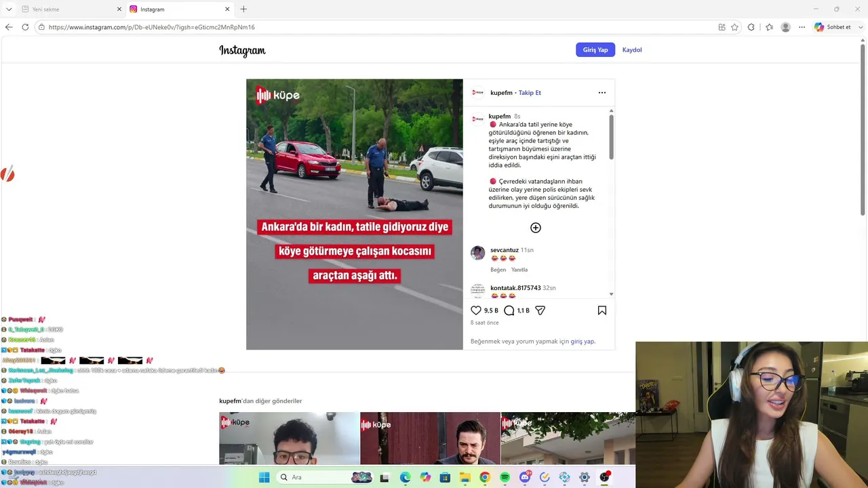Open Discord from the taskbar
Screen dimensions: 868x488
coord(524,477)
